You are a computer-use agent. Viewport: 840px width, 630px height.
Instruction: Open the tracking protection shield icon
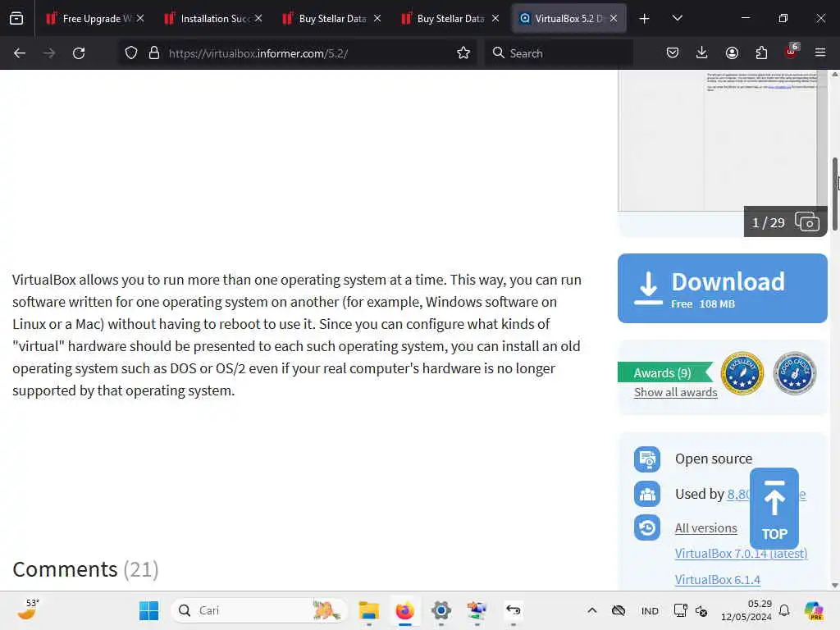pos(131,53)
